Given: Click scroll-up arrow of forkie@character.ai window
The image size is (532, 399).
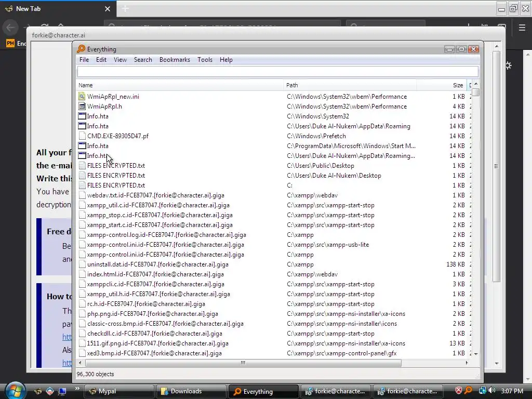Looking at the screenshot, I should pyautogui.click(x=497, y=46).
